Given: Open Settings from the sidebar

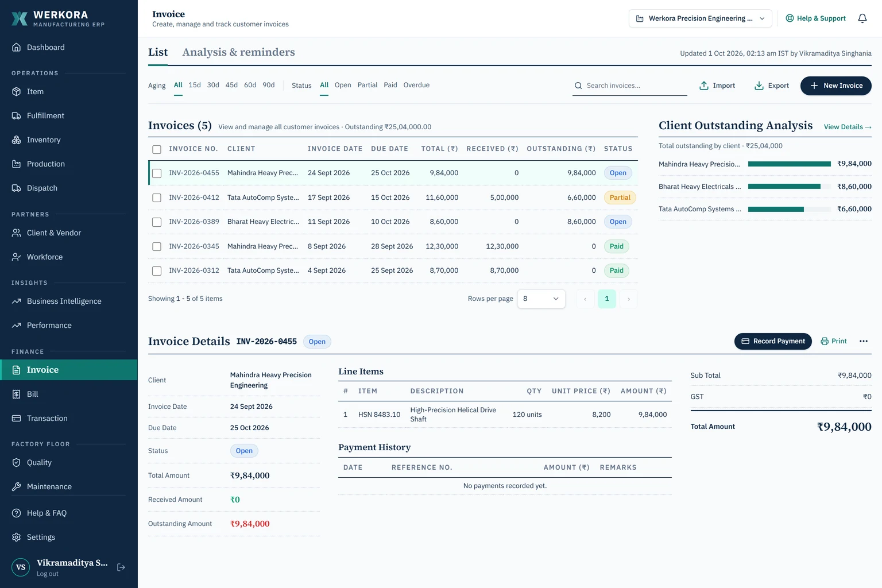Looking at the screenshot, I should [68, 537].
